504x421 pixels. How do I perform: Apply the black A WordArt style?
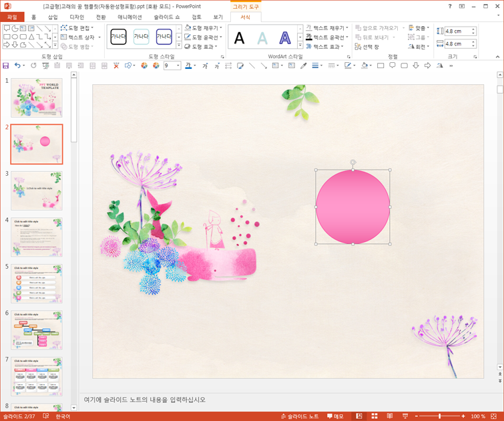[x=239, y=38]
